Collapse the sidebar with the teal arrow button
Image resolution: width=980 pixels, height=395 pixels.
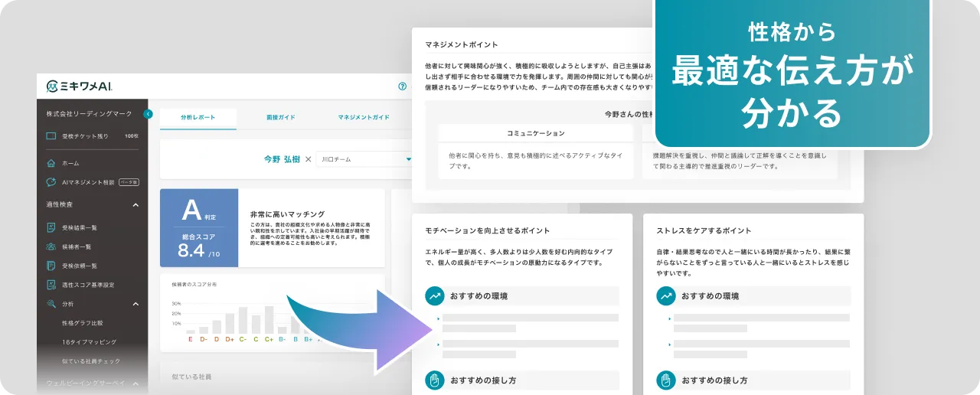pyautogui.click(x=148, y=114)
